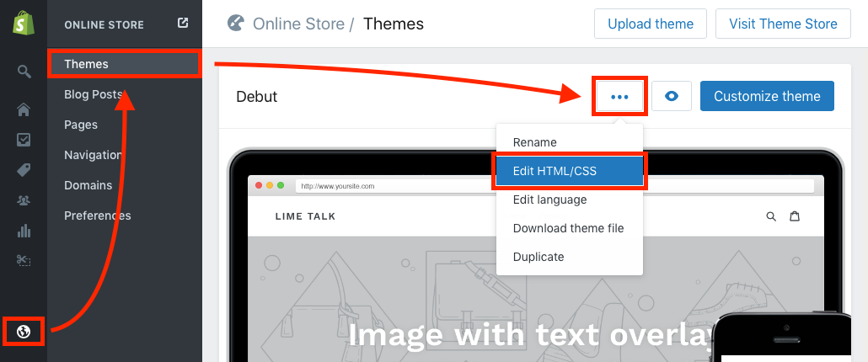Click the ONLINE STORE sidebar heading
This screenshot has width=868, height=362.
(104, 25)
